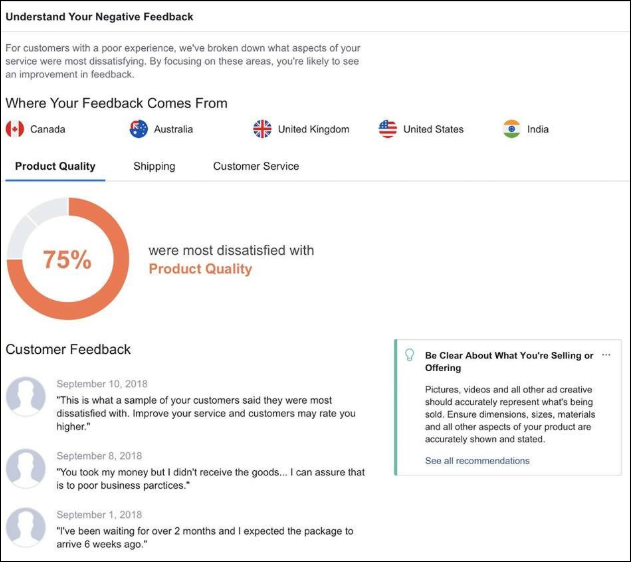Click the Canada flag icon
631x562 pixels.
tap(15, 129)
